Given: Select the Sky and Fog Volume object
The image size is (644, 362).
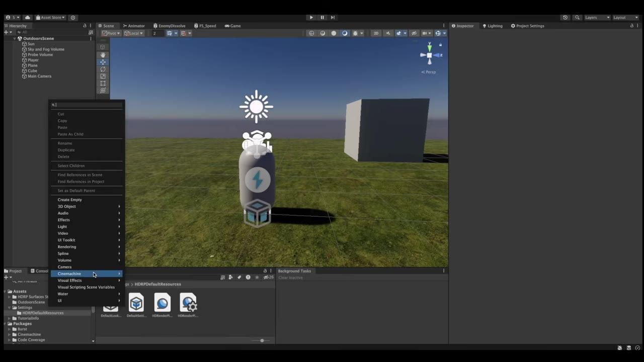Looking at the screenshot, I should coord(46,49).
